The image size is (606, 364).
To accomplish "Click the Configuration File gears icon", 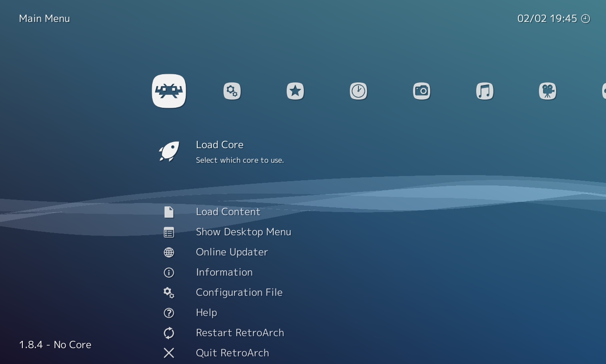I will click(169, 292).
